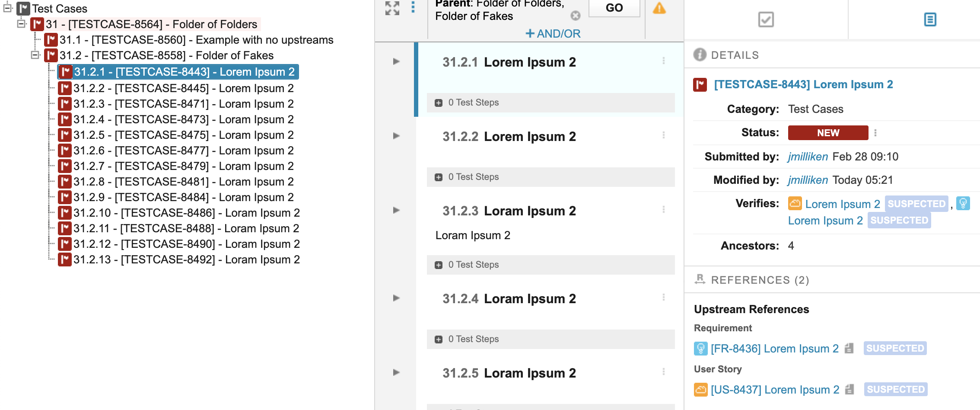Open status options next to NEW badge
This screenshot has height=410, width=980.
click(x=876, y=133)
